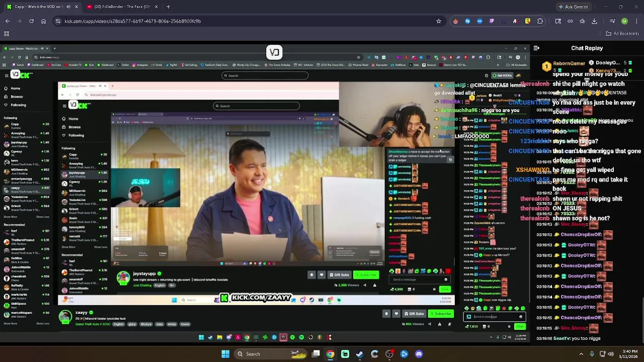
Task: Open the media controls icon
Action: click(612, 21)
